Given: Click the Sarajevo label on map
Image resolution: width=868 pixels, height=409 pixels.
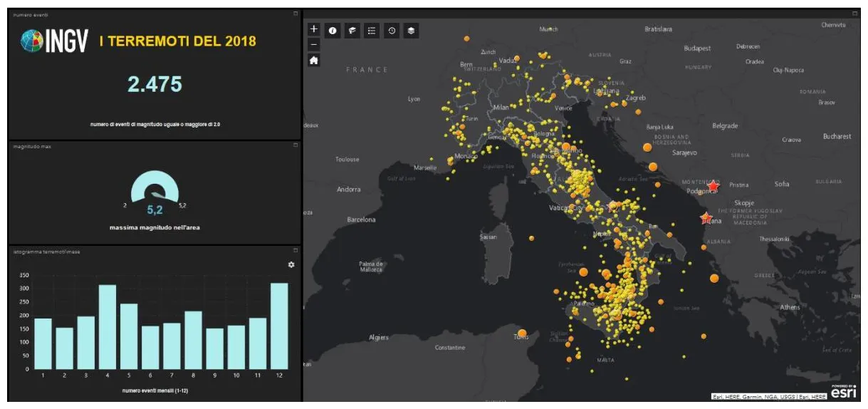Looking at the screenshot, I should click(x=684, y=152).
